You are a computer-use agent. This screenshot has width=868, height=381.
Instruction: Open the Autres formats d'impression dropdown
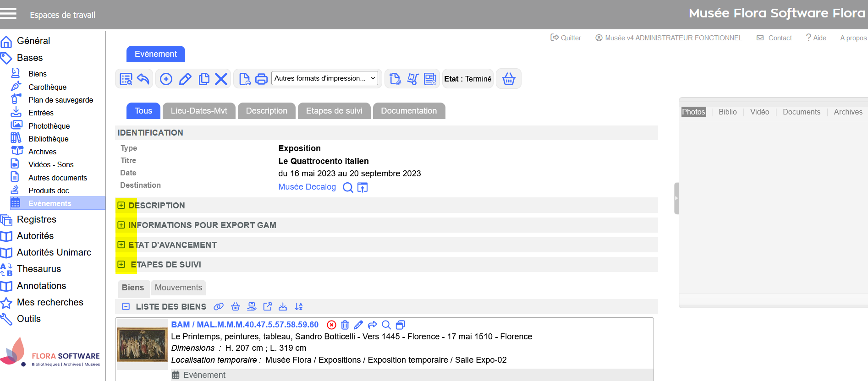click(x=324, y=78)
